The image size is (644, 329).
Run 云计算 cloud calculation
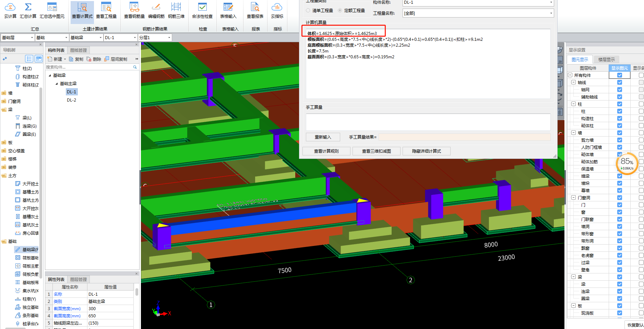[10, 11]
